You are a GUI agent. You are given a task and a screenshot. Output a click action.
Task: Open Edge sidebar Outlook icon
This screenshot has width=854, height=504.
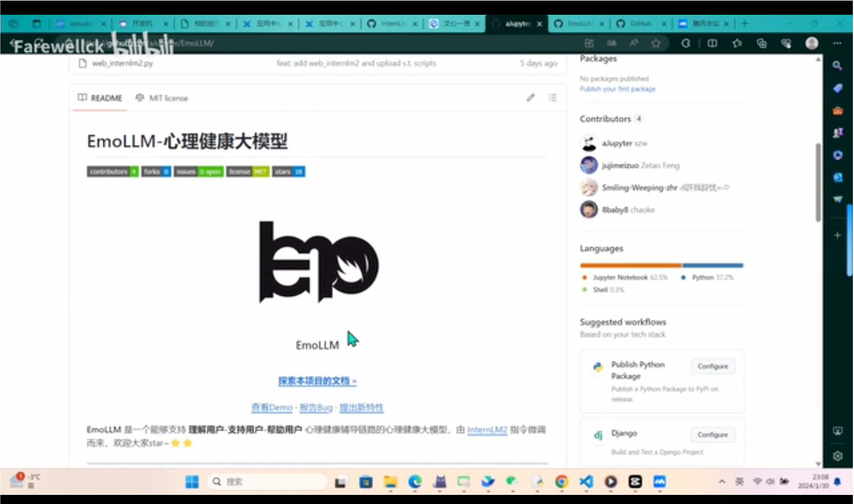click(837, 177)
